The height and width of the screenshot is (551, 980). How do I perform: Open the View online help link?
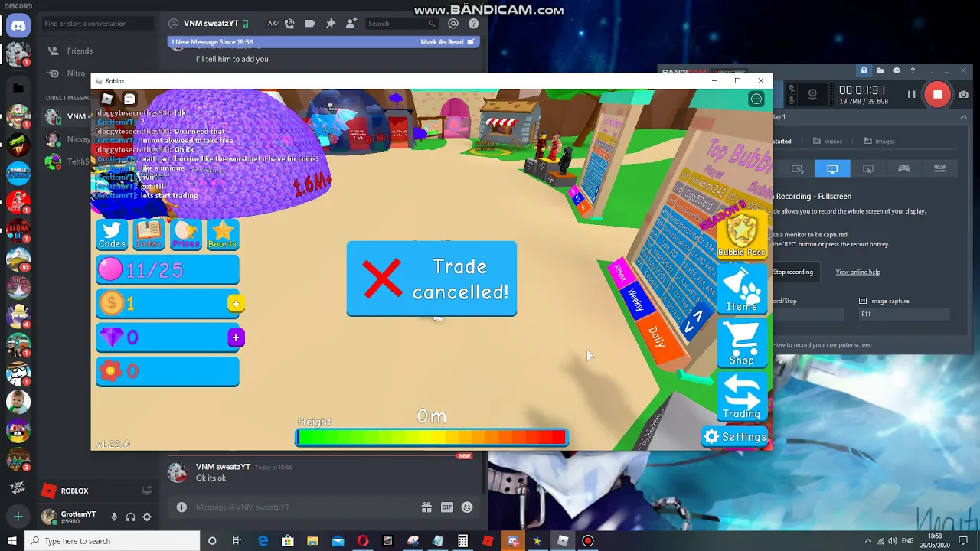[857, 272]
